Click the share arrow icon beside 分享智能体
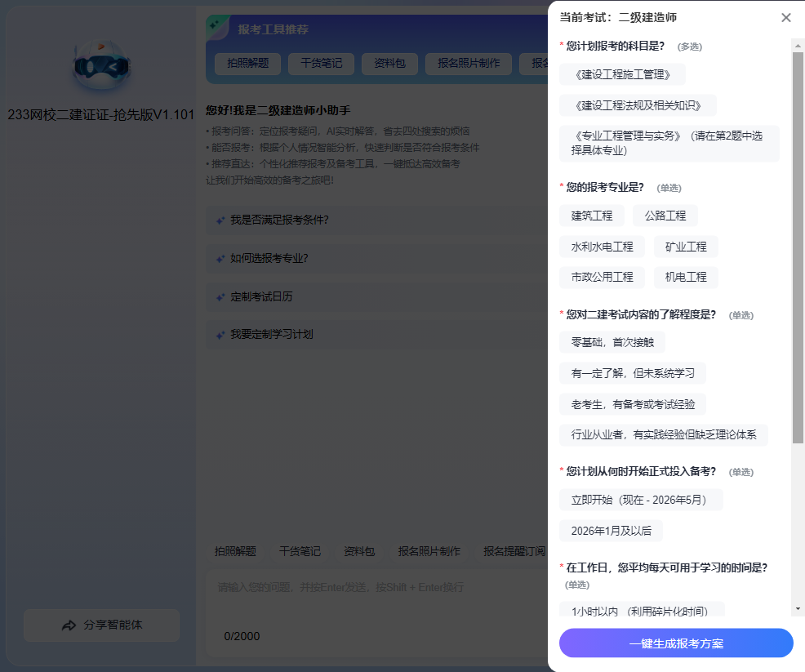Screen dimensions: 805x672 point(69,625)
